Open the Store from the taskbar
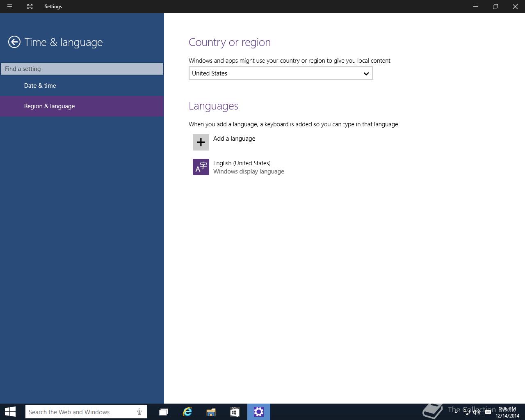The width and height of the screenshot is (525, 420). coord(235,412)
